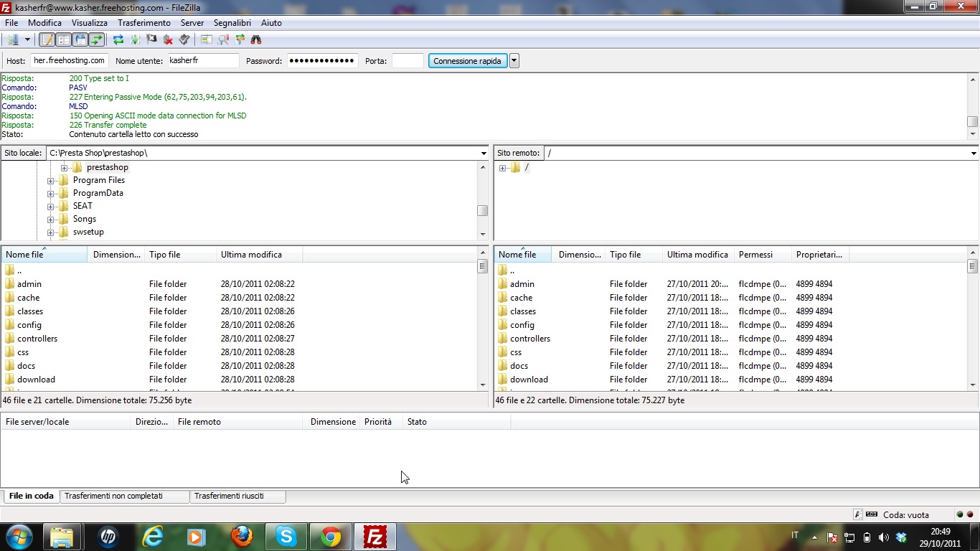The image size is (980, 551).
Task: Open the Site Manager dropdown arrow
Action: pos(27,40)
